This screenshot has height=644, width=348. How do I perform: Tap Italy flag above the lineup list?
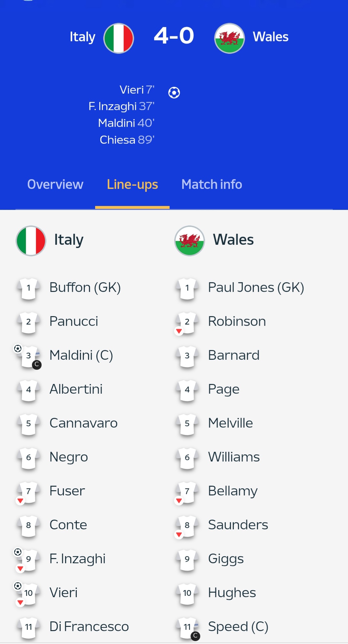[x=31, y=241]
